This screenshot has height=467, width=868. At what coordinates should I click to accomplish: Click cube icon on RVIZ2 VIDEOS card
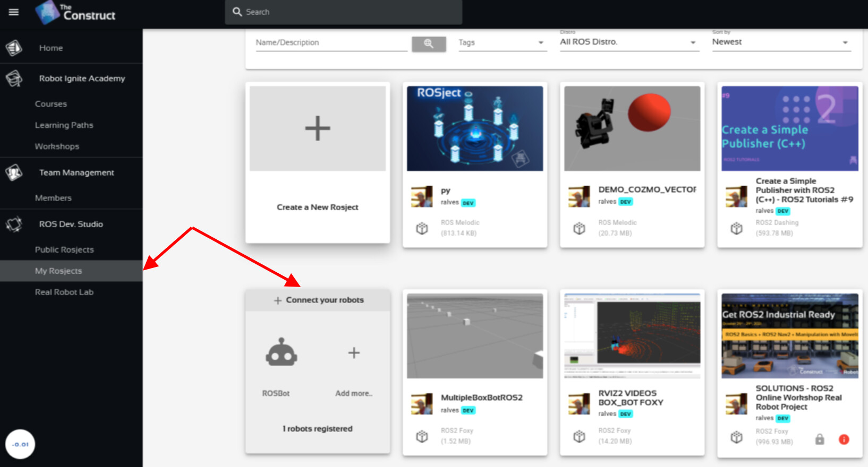click(x=579, y=437)
